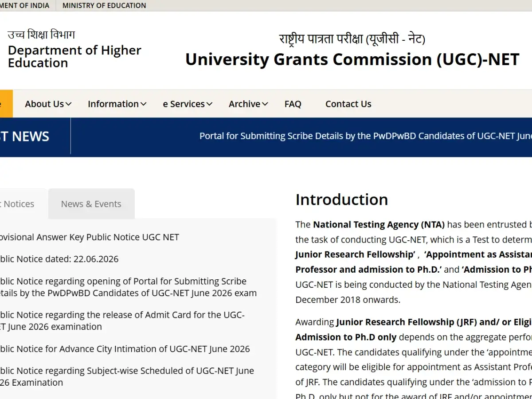Open notice for Advance City Intimation
The image size is (532, 399).
coord(125,349)
